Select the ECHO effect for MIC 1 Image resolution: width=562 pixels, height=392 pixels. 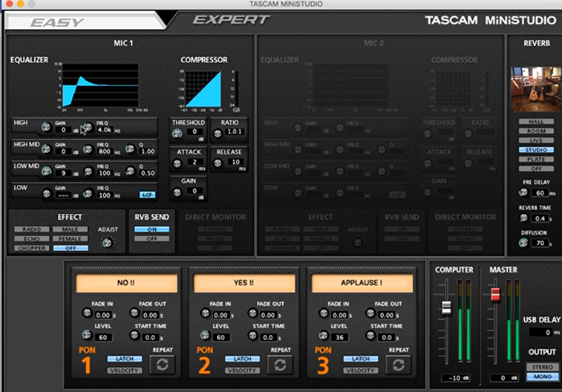point(32,238)
